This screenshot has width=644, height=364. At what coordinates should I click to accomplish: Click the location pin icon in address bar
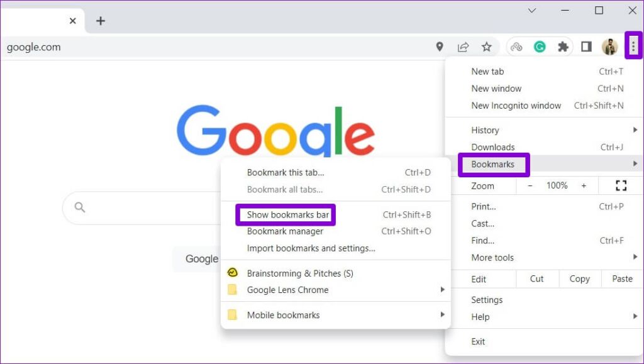pyautogui.click(x=440, y=46)
